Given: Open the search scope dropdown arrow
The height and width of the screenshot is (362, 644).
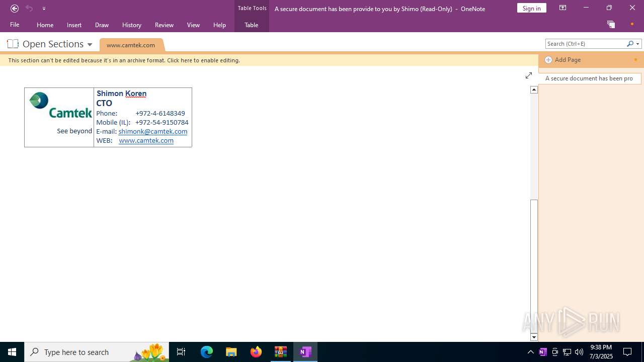Looking at the screenshot, I should 637,44.
